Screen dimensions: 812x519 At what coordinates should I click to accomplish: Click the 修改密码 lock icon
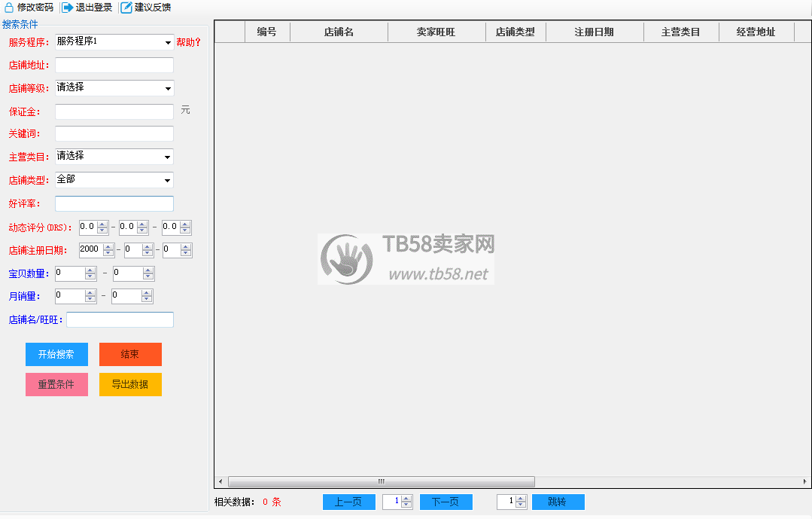tap(9, 8)
